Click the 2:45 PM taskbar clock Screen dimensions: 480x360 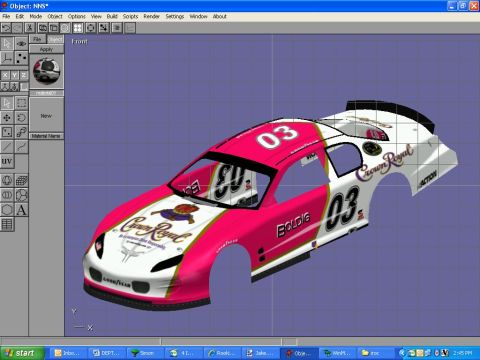point(463,353)
